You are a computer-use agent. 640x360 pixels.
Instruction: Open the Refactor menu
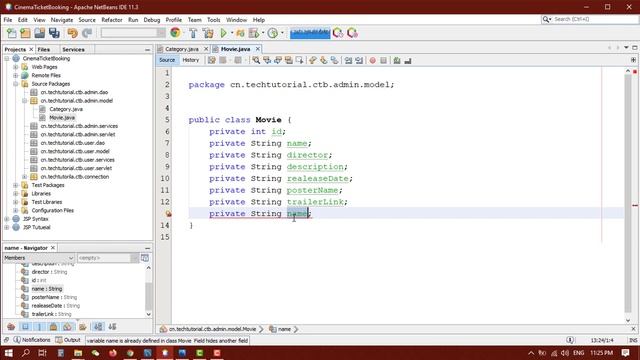tap(111, 20)
